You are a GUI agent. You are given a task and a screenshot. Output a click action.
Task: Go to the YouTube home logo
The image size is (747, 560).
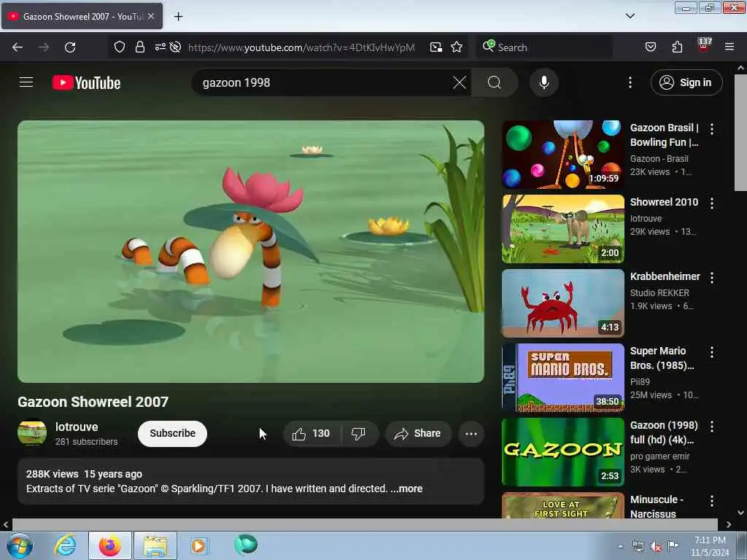click(86, 83)
